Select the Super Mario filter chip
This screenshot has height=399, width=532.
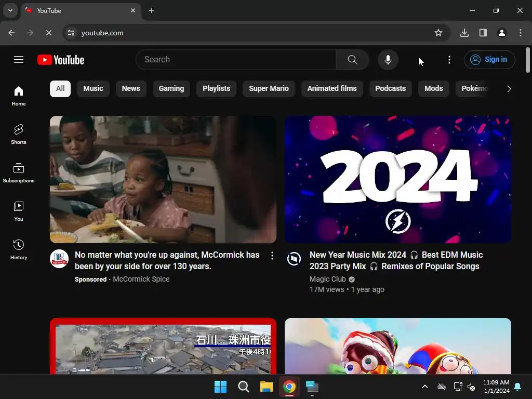pyautogui.click(x=269, y=88)
